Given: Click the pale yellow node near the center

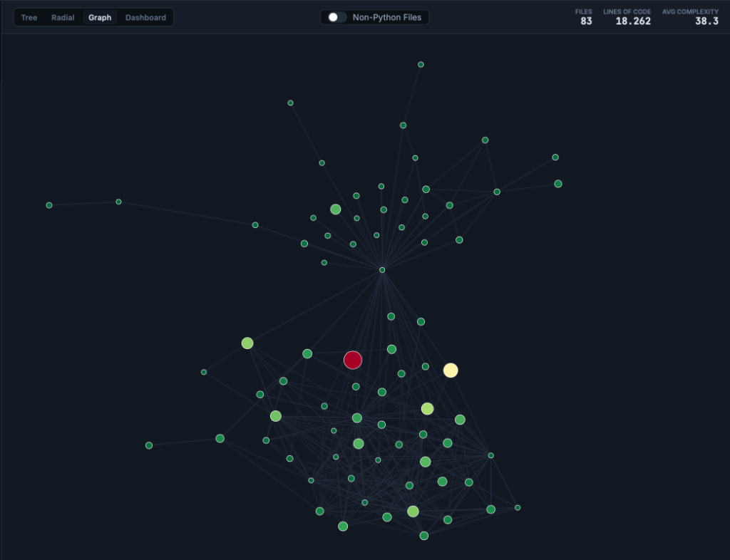Looking at the screenshot, I should tap(451, 370).
